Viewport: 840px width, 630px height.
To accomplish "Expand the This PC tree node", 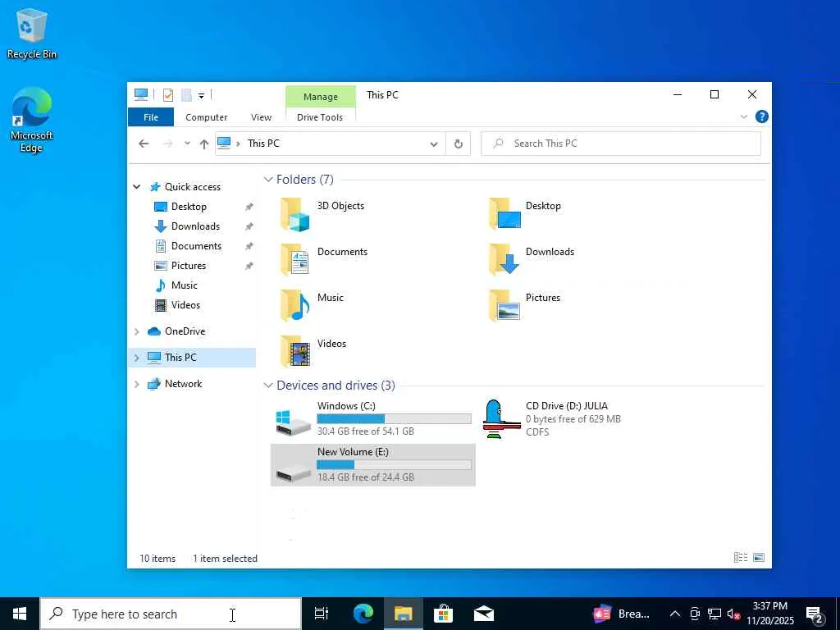I will tap(137, 358).
